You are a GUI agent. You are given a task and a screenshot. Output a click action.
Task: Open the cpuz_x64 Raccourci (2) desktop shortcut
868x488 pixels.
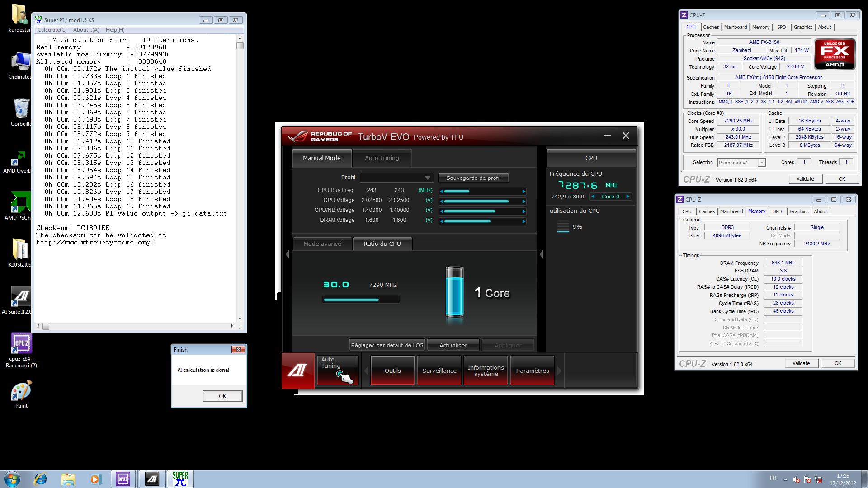click(21, 351)
